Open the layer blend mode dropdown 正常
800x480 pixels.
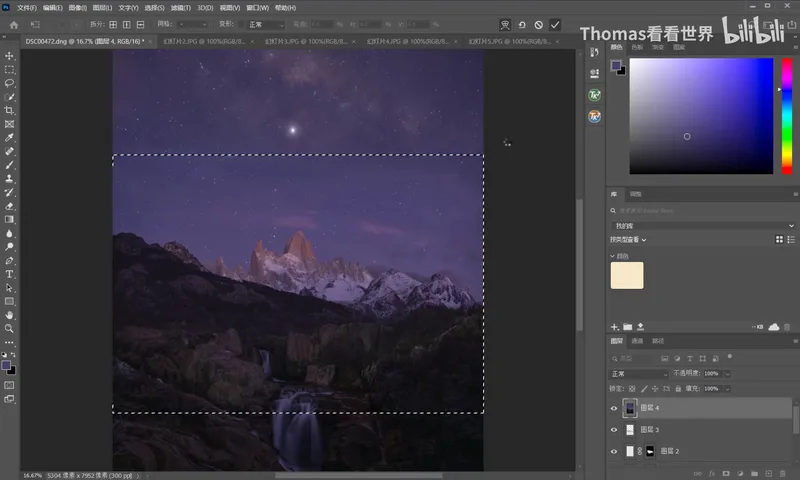pos(639,374)
